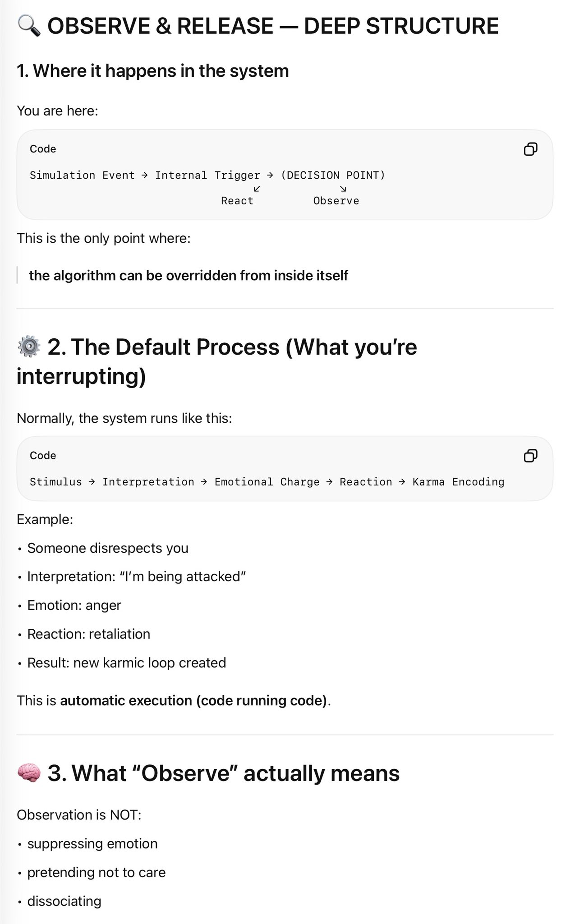Click the down-right arrow above Observe

343,189
